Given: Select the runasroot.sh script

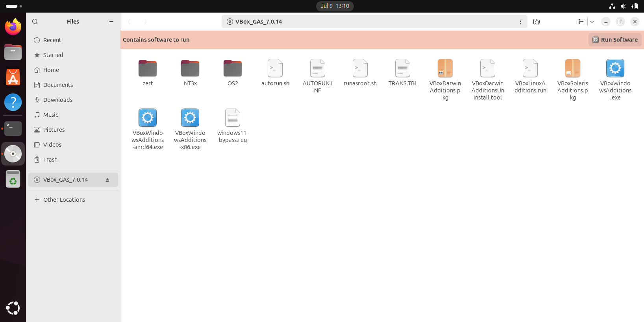Looking at the screenshot, I should [360, 73].
